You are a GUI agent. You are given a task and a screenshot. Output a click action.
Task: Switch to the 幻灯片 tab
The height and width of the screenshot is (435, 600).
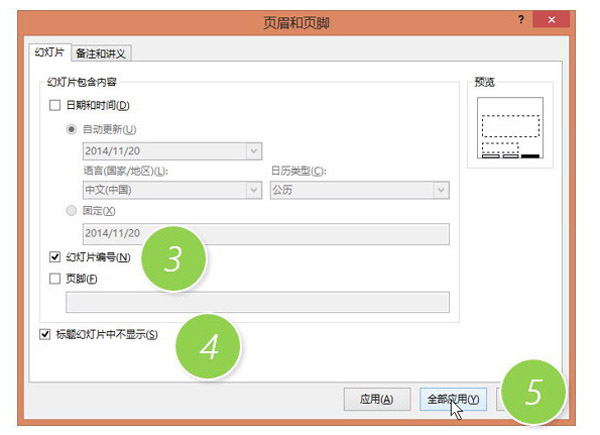point(49,53)
